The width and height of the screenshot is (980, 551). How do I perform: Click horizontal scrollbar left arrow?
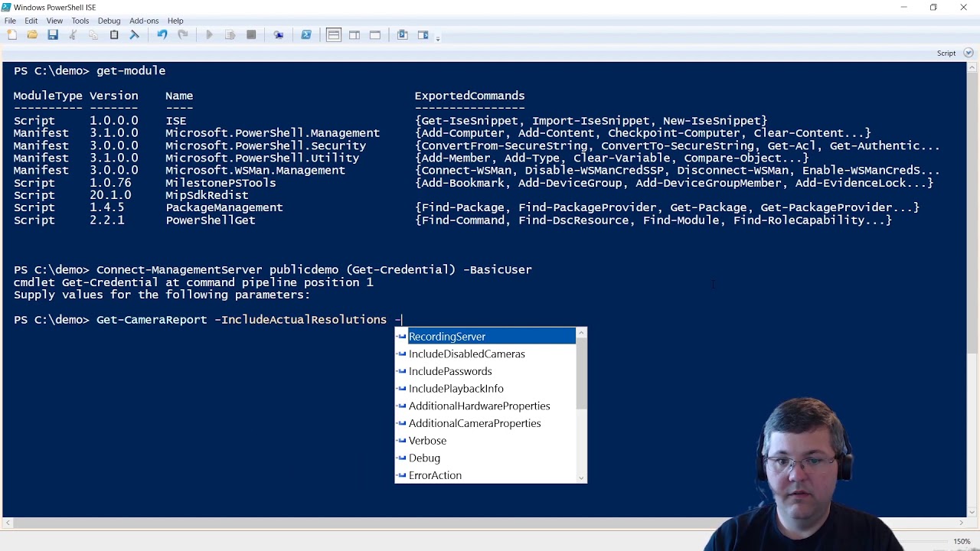pos(8,523)
